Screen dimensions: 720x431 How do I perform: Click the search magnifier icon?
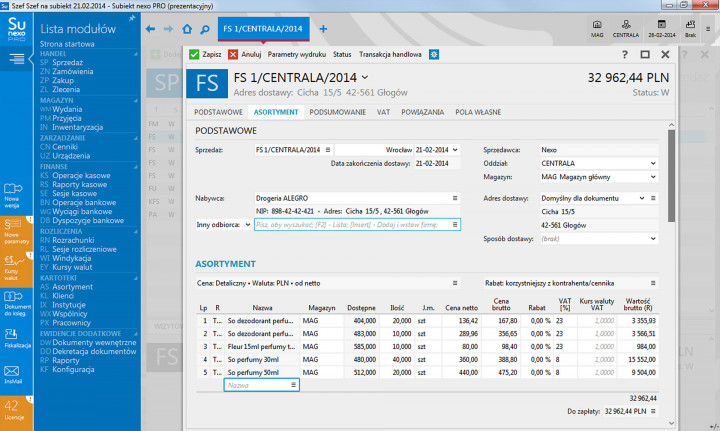204,29
